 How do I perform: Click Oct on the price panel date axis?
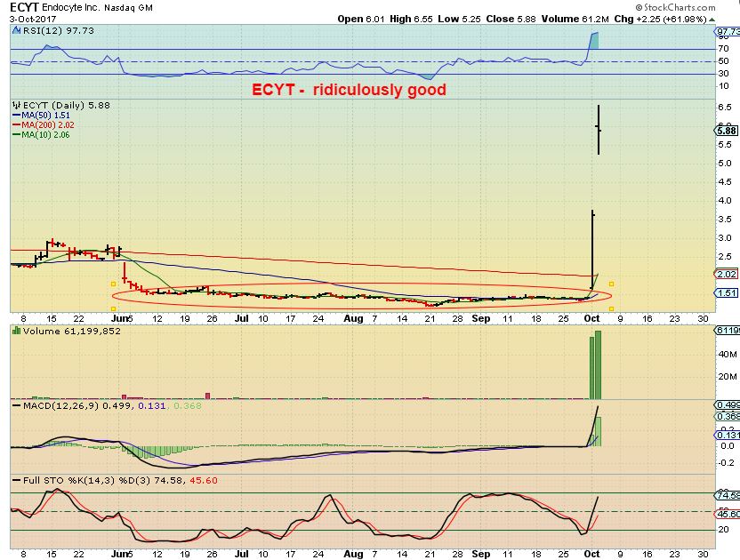point(591,318)
